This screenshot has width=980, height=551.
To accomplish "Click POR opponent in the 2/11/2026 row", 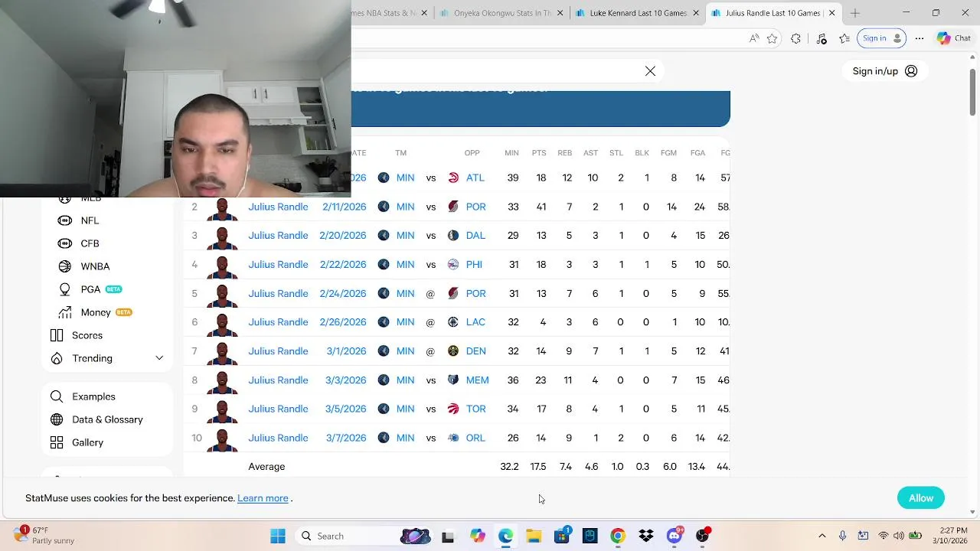I will [x=475, y=207].
